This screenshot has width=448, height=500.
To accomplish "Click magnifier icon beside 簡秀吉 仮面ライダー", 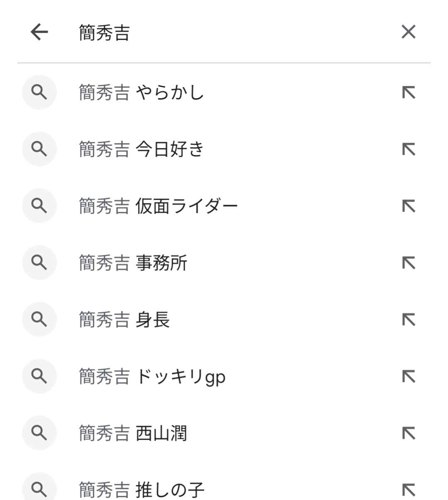I will [x=39, y=206].
